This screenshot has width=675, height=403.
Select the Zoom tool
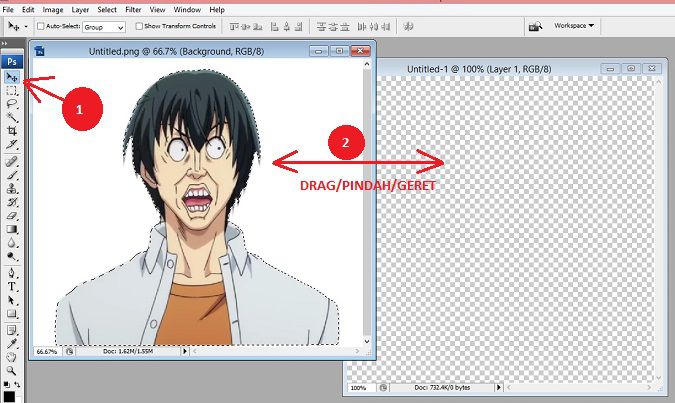click(x=12, y=370)
